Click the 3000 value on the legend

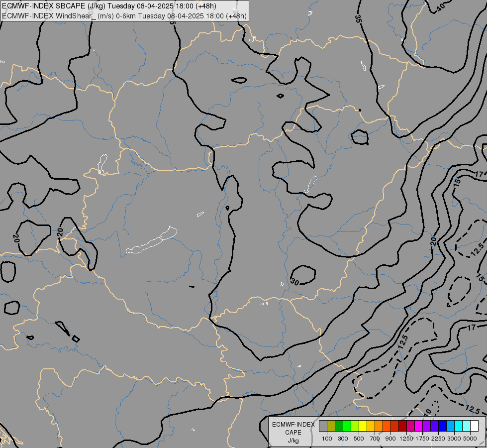[x=454, y=439]
